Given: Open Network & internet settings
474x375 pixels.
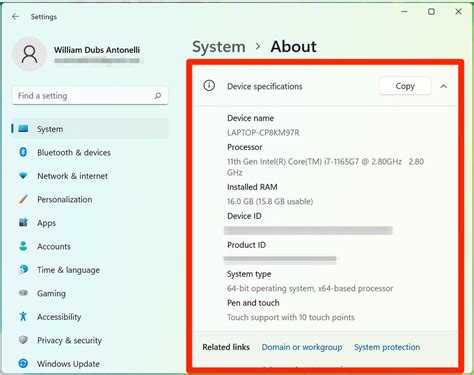Looking at the screenshot, I should [90, 176].
